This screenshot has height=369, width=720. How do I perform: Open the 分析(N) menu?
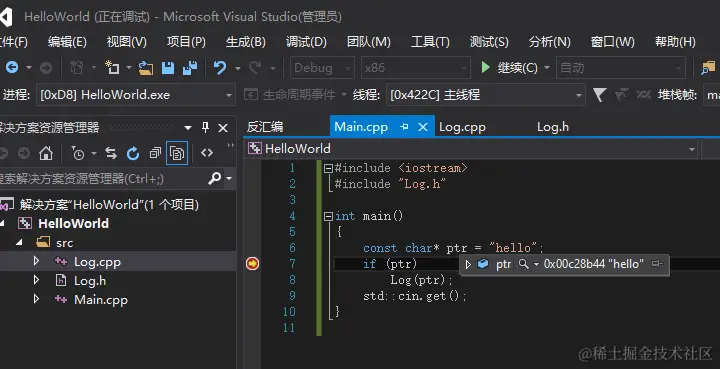[x=550, y=42]
